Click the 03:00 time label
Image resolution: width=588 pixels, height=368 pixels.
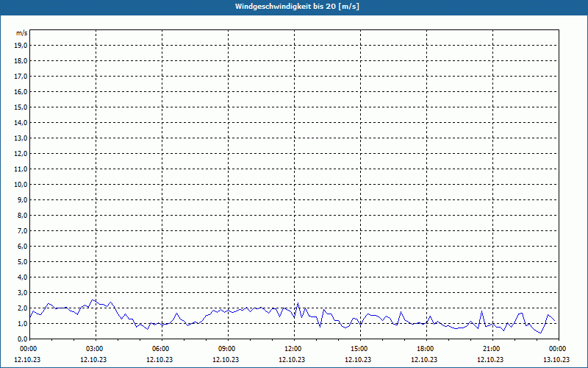(96, 349)
